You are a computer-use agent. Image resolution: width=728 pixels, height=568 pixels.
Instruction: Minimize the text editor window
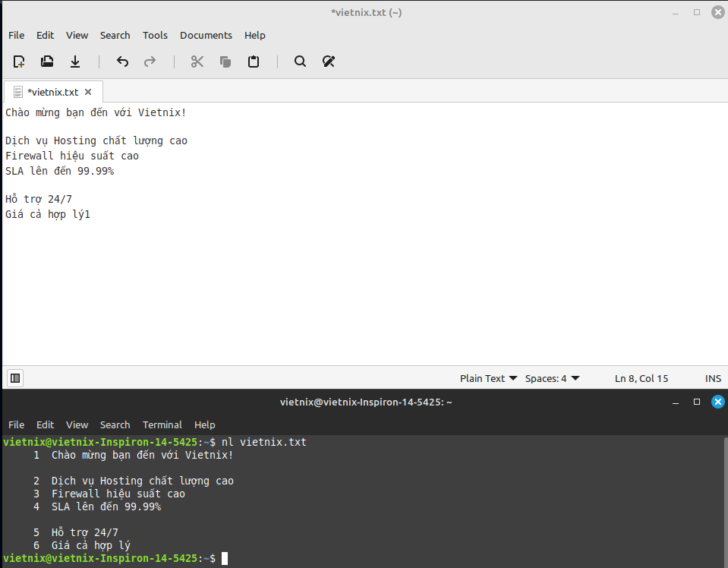[x=676, y=13]
